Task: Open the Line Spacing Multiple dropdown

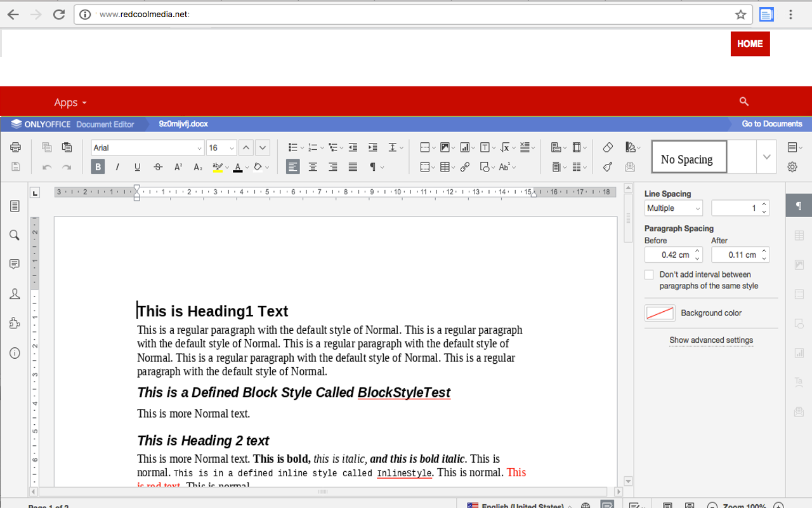Action: point(673,208)
